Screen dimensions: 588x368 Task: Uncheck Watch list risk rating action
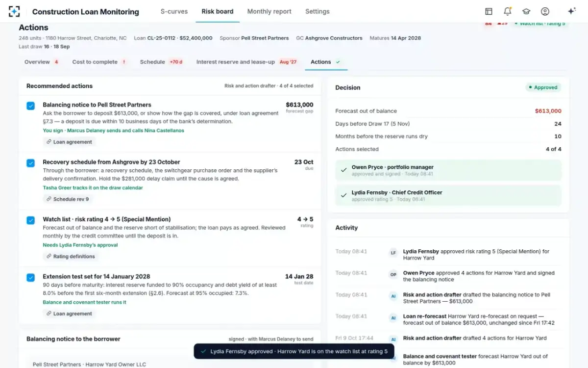click(30, 220)
